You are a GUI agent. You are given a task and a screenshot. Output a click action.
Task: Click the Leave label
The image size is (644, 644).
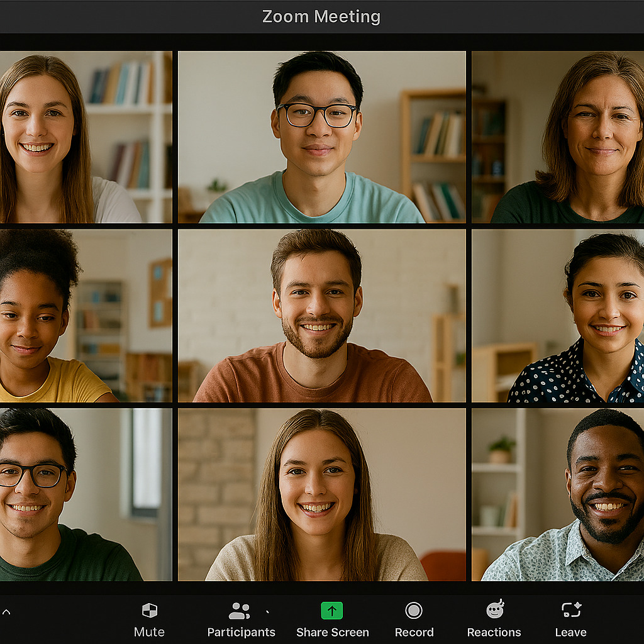(571, 632)
